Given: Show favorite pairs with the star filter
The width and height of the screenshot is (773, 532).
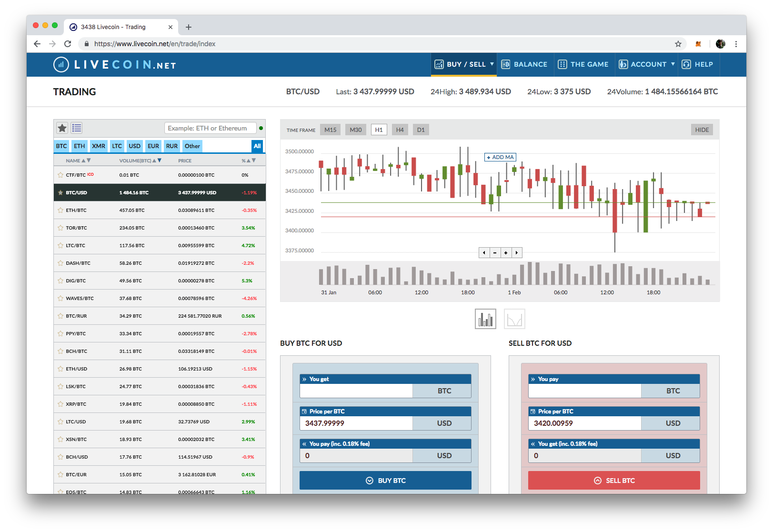Looking at the screenshot, I should coord(62,128).
